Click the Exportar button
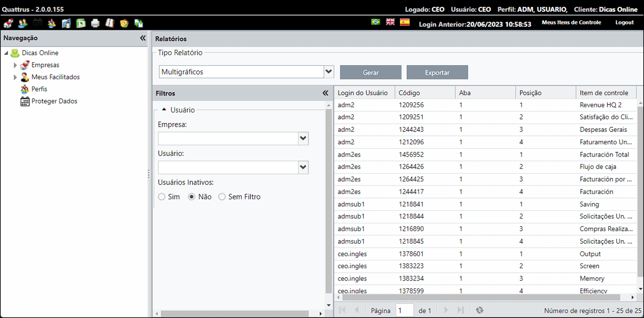 coord(437,72)
